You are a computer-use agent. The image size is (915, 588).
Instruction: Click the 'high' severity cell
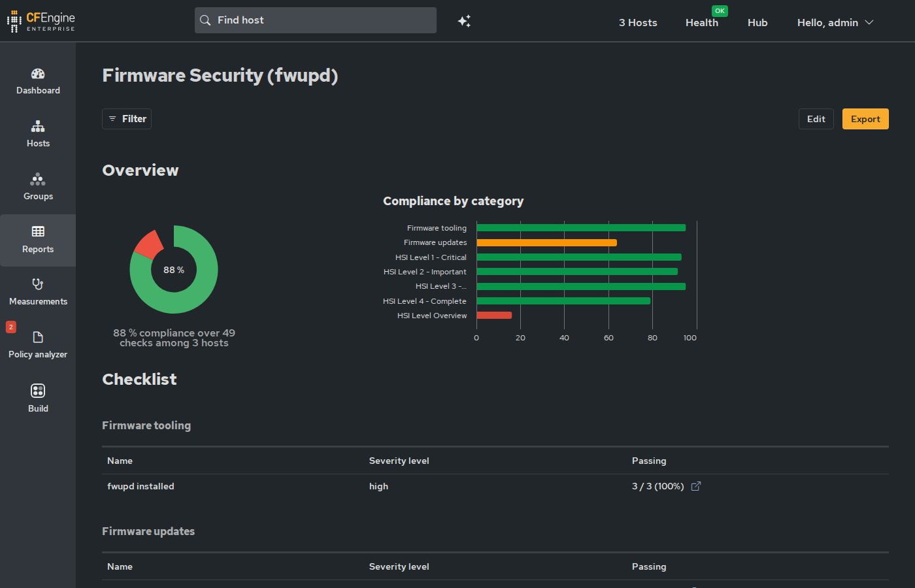378,486
